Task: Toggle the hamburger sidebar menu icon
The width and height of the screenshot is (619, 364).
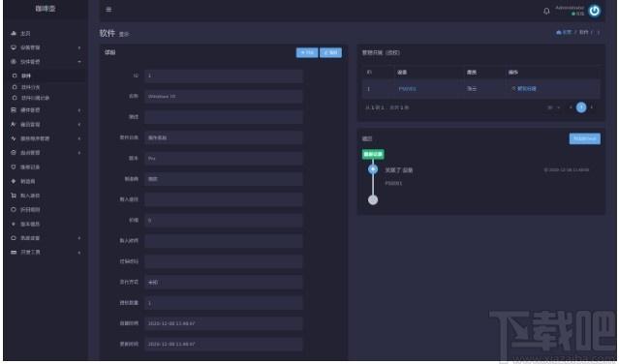Action: point(108,10)
